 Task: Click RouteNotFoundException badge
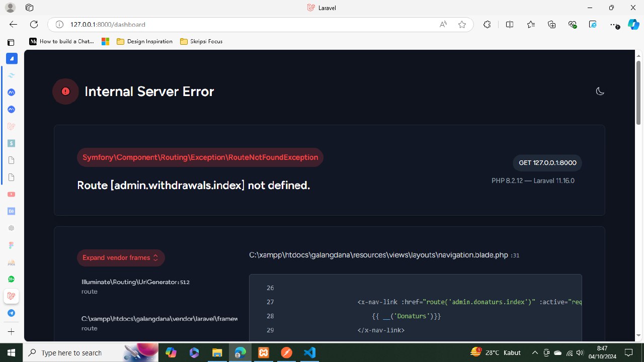click(200, 157)
